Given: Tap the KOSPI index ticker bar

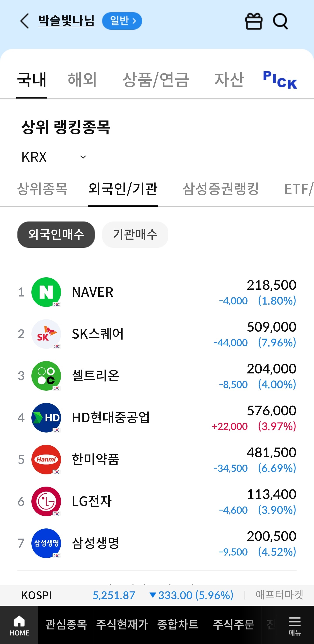Looking at the screenshot, I should pos(128,595).
